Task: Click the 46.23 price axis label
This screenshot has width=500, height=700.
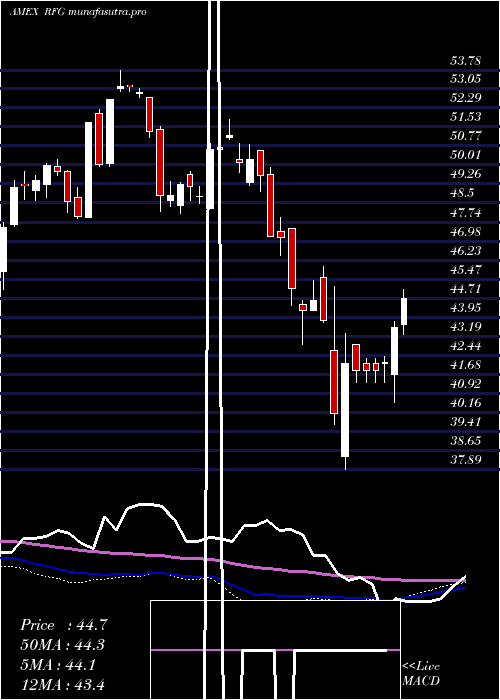Action: pos(465,251)
